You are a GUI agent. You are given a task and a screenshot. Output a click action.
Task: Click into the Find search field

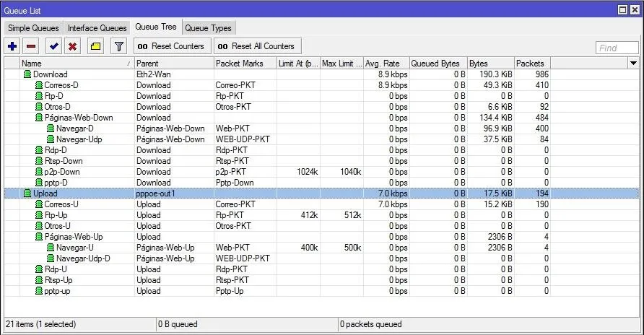(617, 48)
